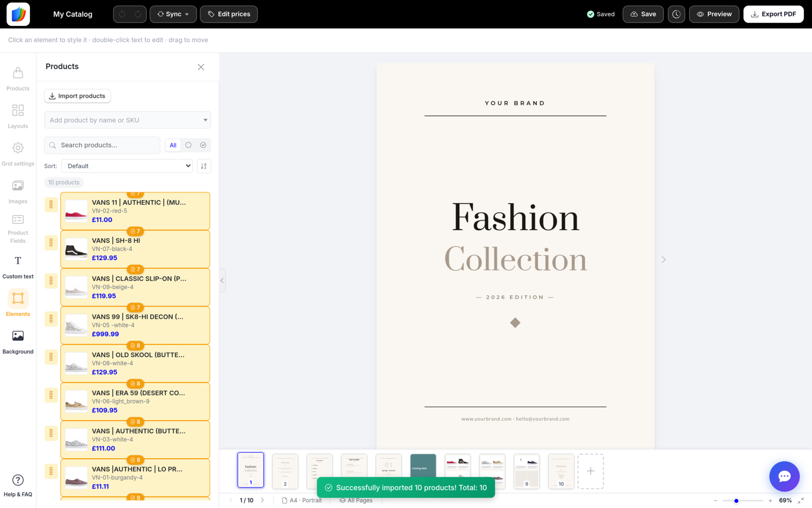This screenshot has width=812, height=508.
Task: Adjust the zoom slider handle
Action: click(736, 501)
